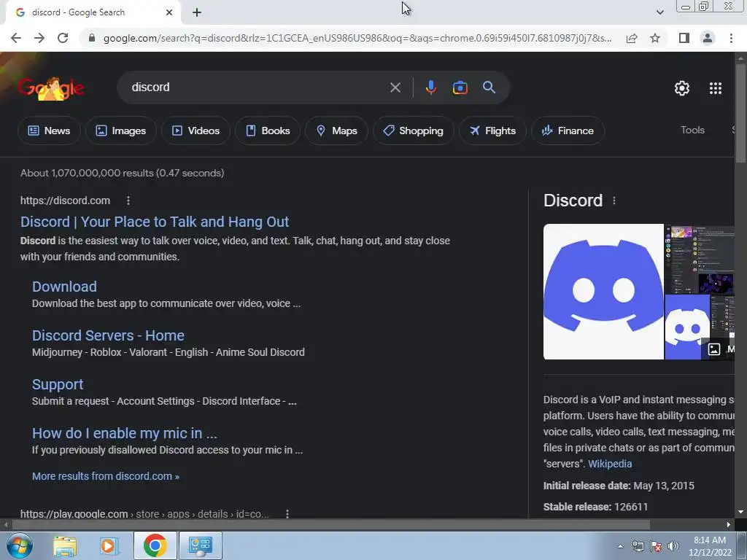Screen dimensions: 747x560
Task: Clear the search box with the X
Action: [x=395, y=87]
